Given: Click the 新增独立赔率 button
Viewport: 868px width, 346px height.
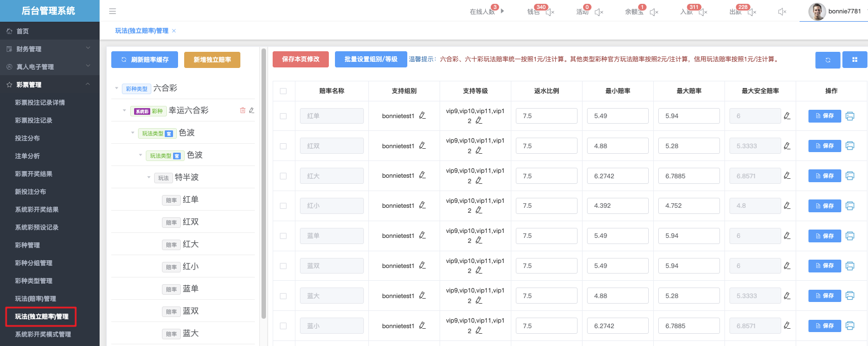Looking at the screenshot, I should (212, 60).
